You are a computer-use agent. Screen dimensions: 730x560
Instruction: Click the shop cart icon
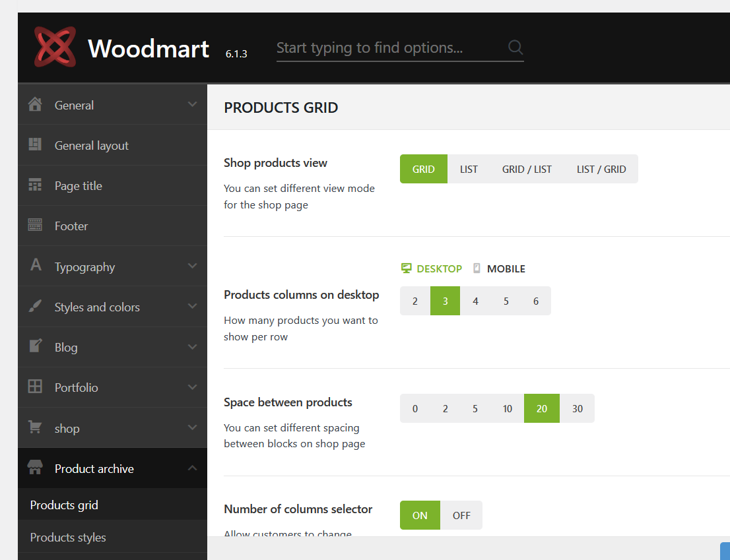click(x=35, y=427)
